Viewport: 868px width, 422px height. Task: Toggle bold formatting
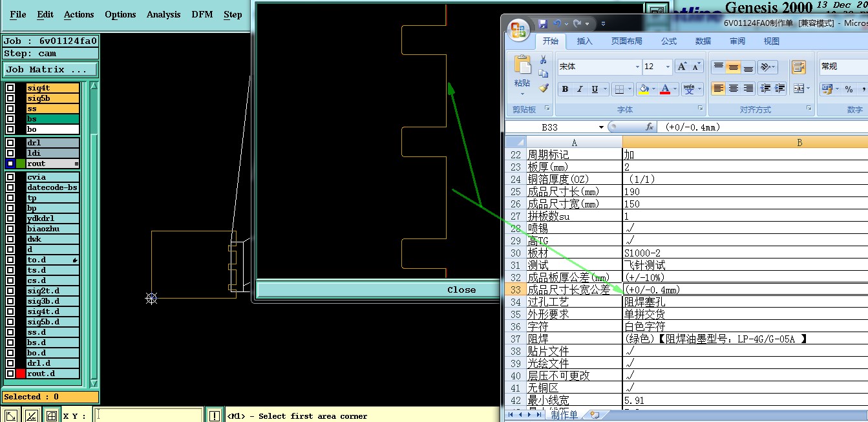565,89
